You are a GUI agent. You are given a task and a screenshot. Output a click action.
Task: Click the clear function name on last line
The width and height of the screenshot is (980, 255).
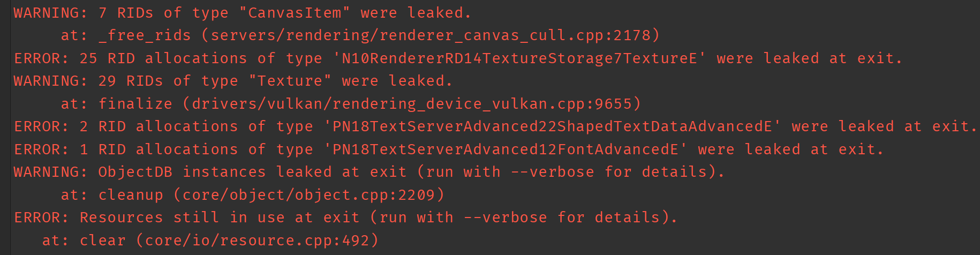click(102, 240)
